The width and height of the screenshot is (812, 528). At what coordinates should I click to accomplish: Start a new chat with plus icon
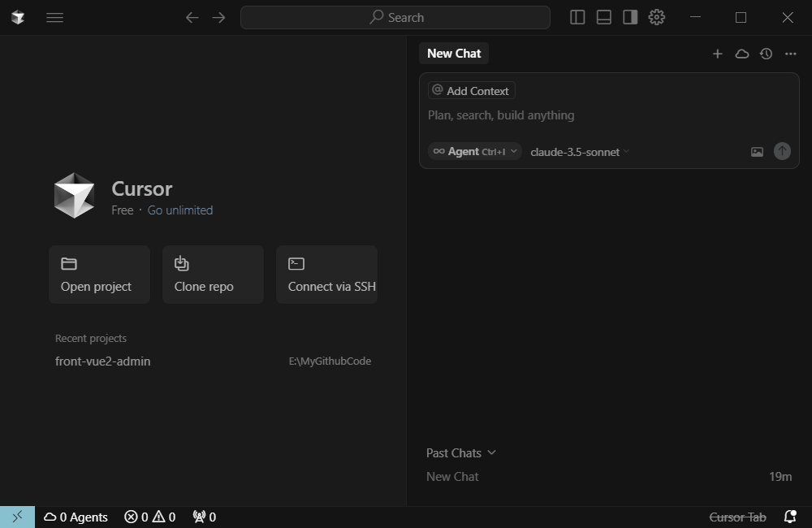pyautogui.click(x=717, y=54)
